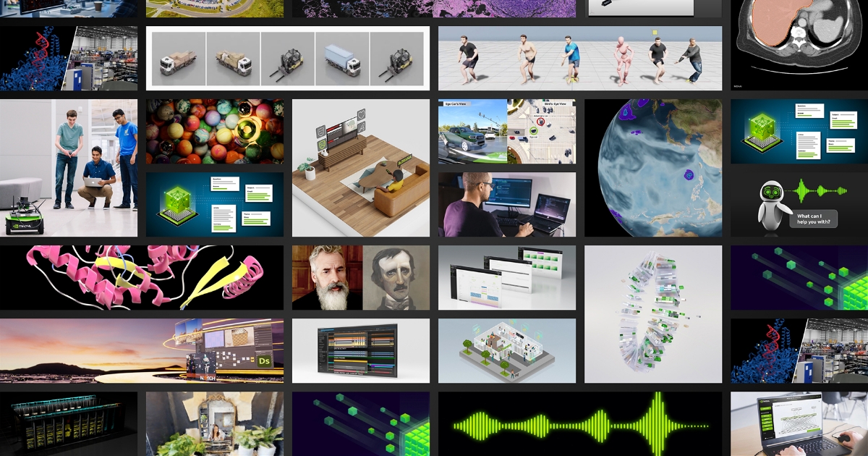Open the abdominal CT scan image
This screenshot has width=868, height=456.
click(x=799, y=43)
